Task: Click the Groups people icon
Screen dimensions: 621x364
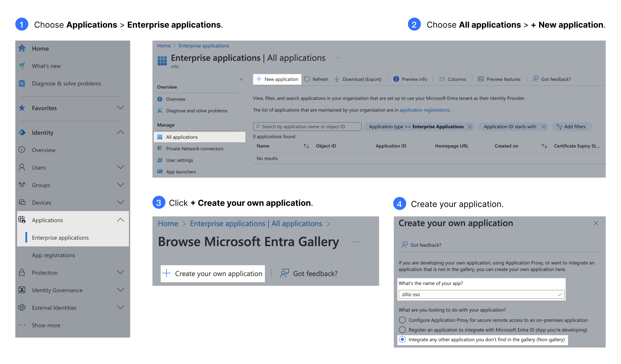Action: pyautogui.click(x=22, y=185)
